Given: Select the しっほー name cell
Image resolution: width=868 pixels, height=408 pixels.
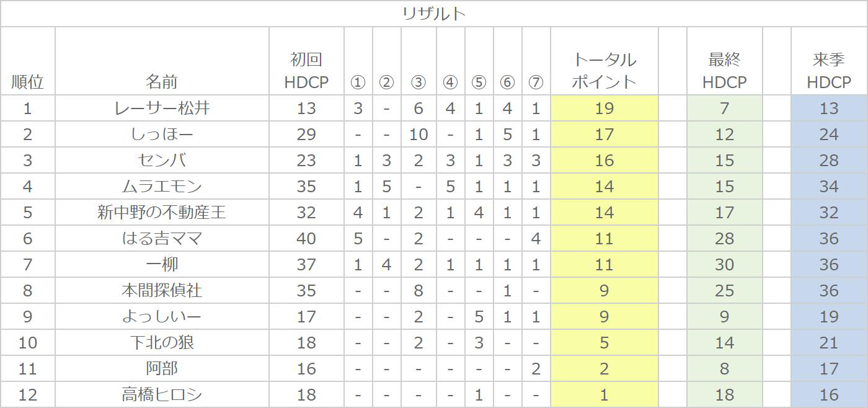Looking at the screenshot, I should click(162, 135).
